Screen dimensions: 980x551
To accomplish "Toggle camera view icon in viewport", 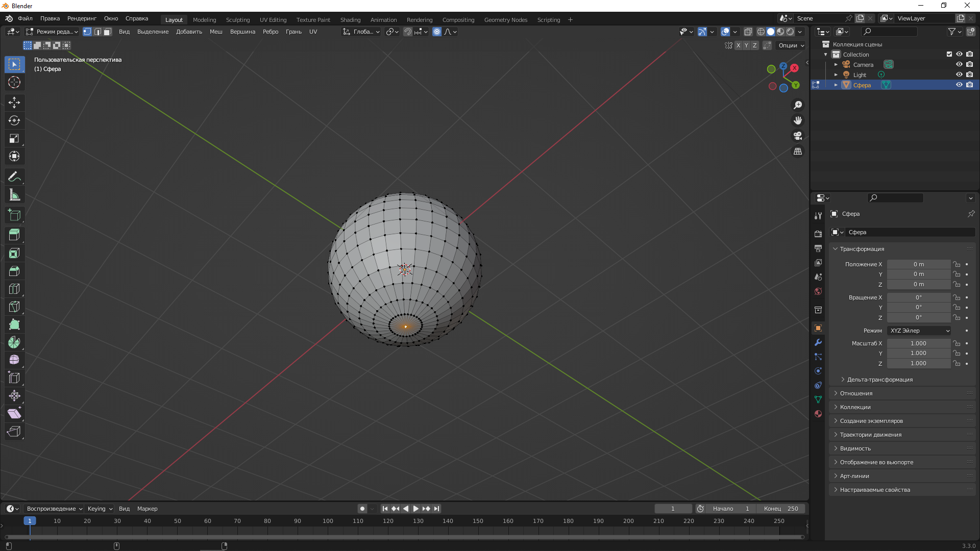I will (798, 136).
